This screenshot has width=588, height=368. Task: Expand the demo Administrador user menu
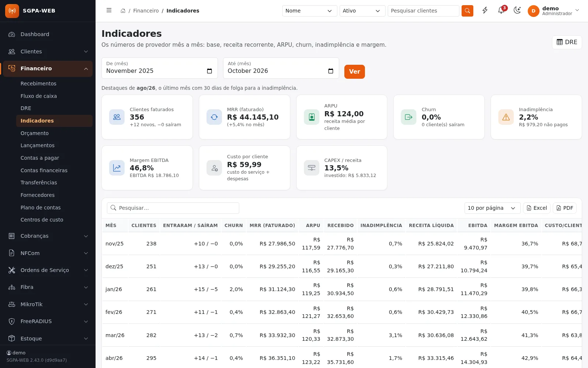pyautogui.click(x=554, y=11)
